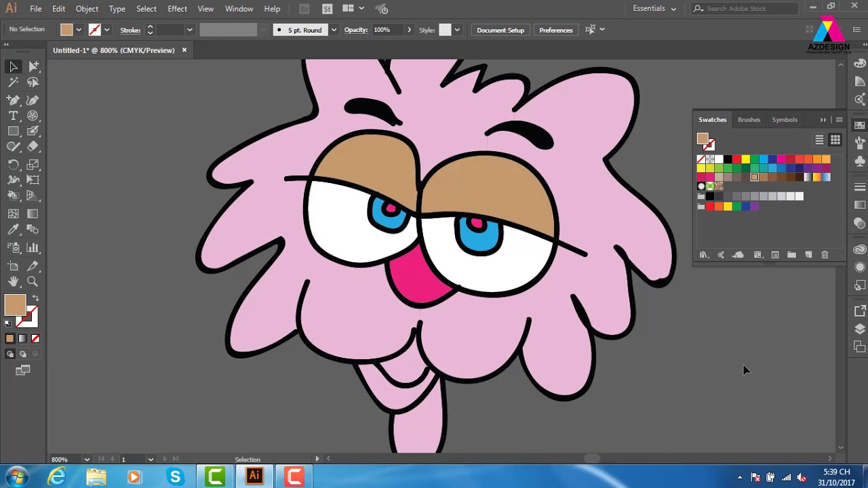The width and height of the screenshot is (868, 488).
Task: Pick the yellow swatch in Swatches panel
Action: [x=746, y=159]
